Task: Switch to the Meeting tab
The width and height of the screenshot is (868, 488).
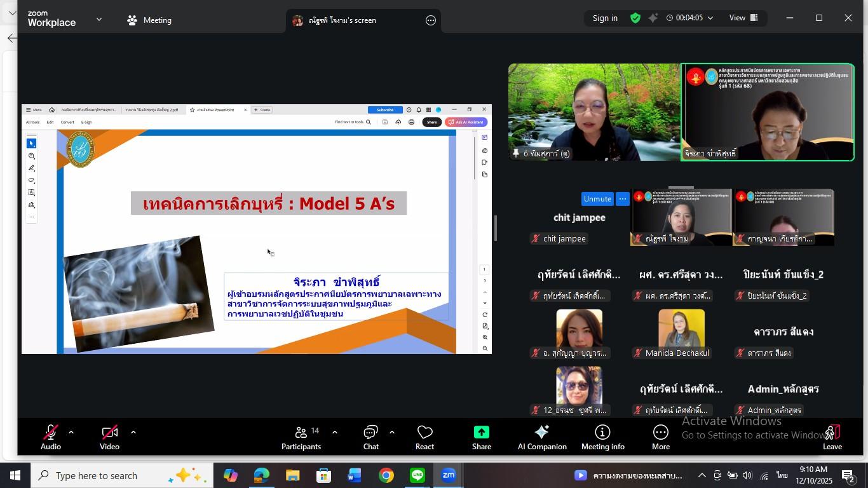Action: coord(149,20)
